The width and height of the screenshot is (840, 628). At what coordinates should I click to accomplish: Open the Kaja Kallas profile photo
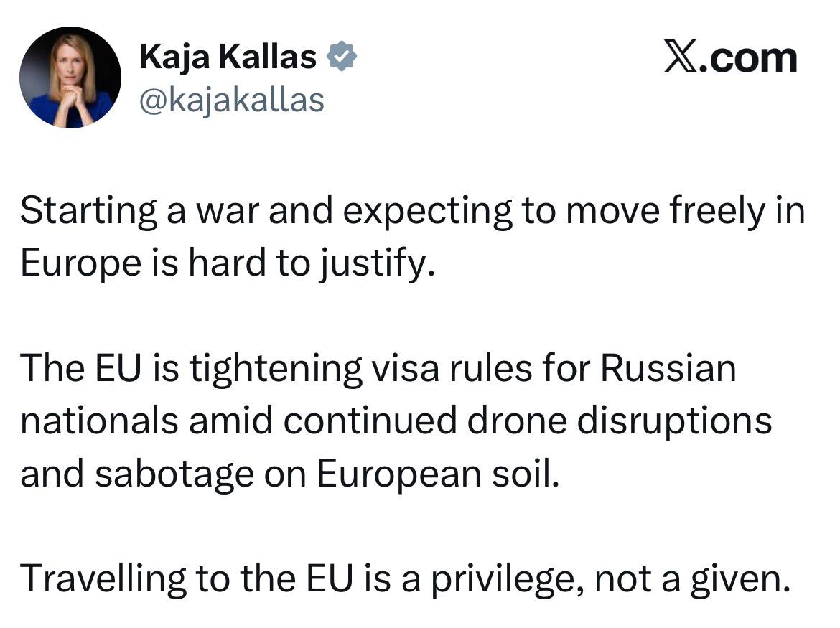70,78
